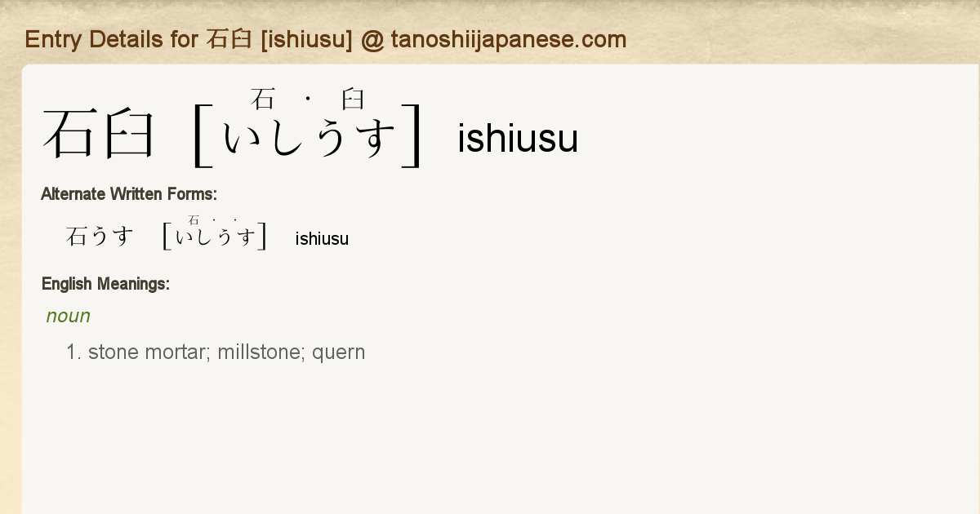
Task: Click the small 石 furigana above the main reading
Action: click(x=262, y=100)
